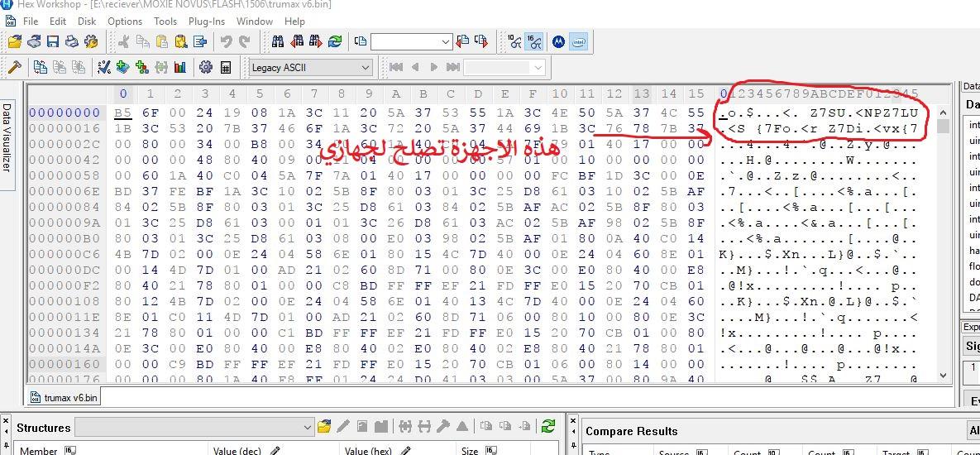Open the Disk menu
This screenshot has height=455, width=980.
[87, 21]
